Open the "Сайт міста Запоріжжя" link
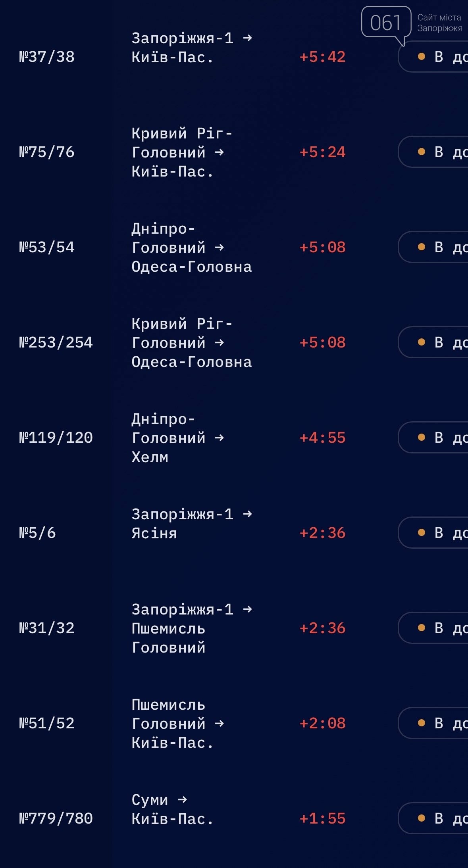This screenshot has height=868, width=468. (x=439, y=23)
